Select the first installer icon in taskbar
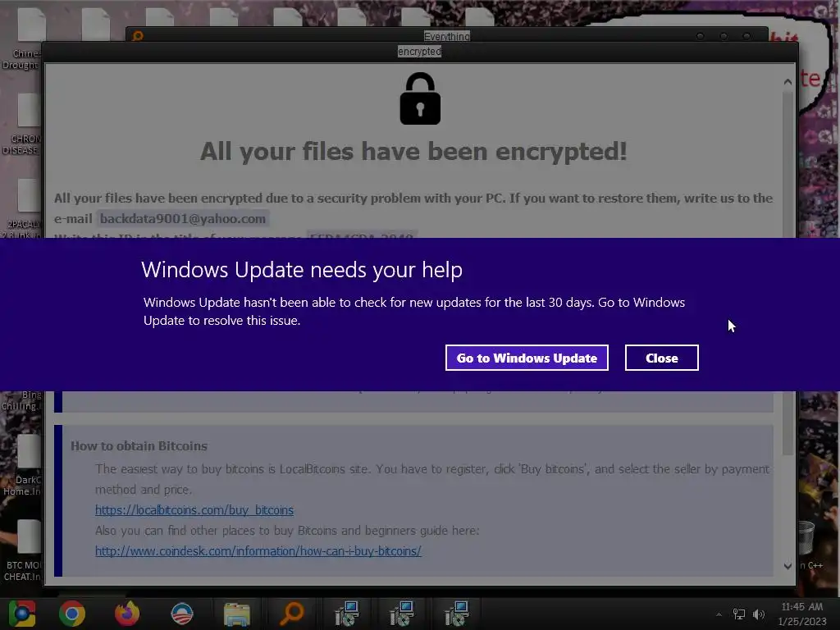The width and height of the screenshot is (840, 630). [x=347, y=614]
